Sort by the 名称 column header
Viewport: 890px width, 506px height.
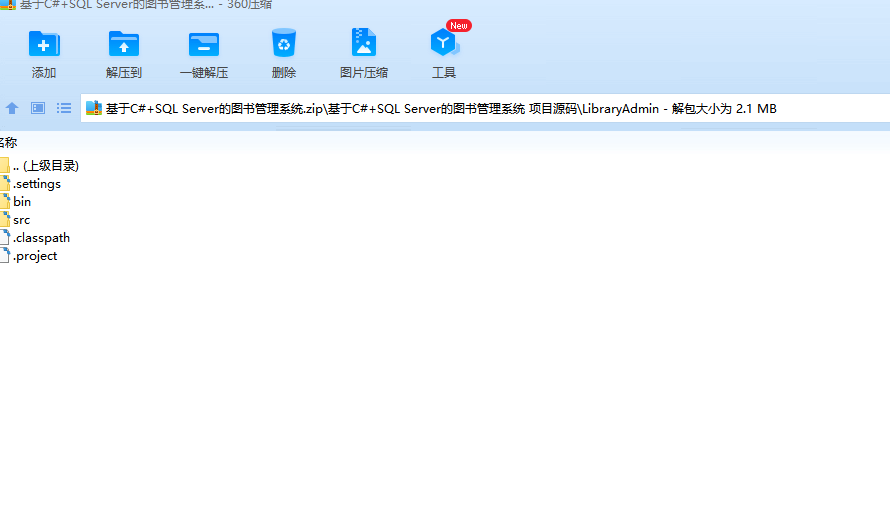point(9,143)
